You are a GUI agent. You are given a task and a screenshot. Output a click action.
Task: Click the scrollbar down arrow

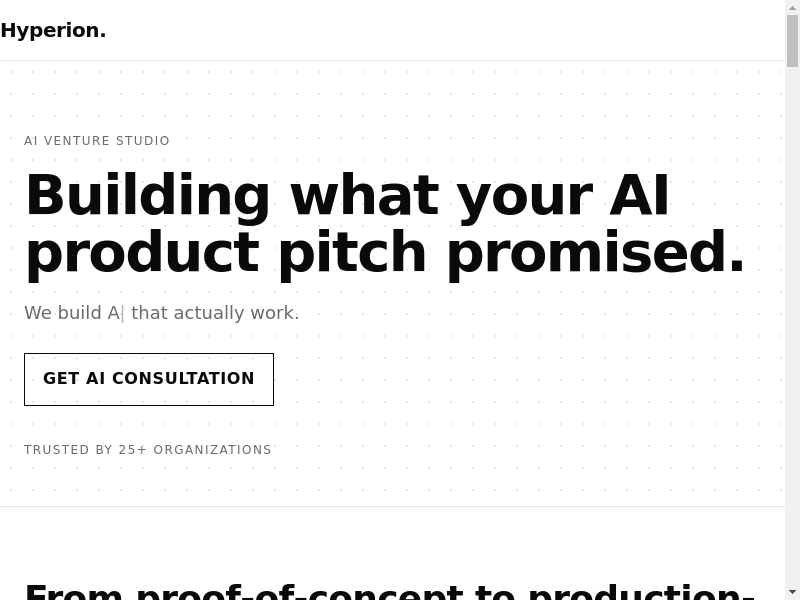[x=792, y=592]
